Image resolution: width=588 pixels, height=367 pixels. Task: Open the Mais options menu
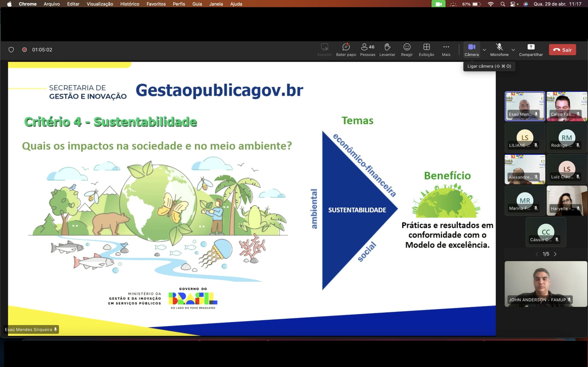click(x=446, y=50)
